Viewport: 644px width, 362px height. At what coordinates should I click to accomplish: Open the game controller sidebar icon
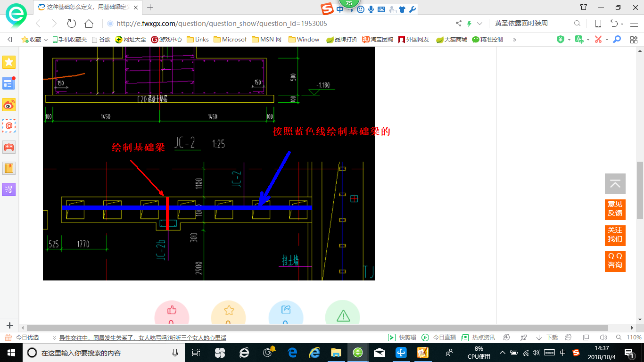9,147
